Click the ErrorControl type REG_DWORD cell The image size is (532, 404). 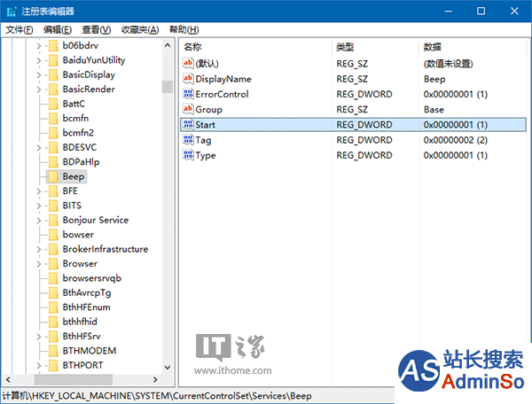pos(364,94)
